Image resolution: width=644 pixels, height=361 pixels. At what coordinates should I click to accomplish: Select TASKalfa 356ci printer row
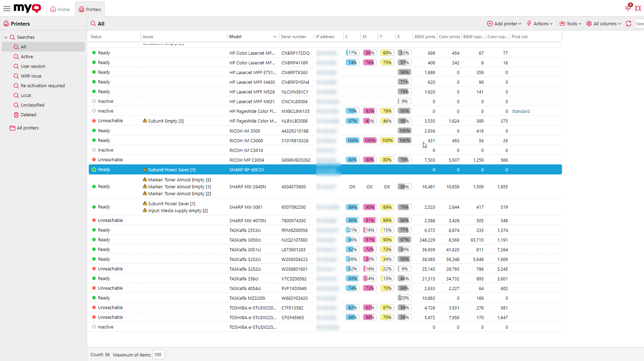(x=325, y=279)
